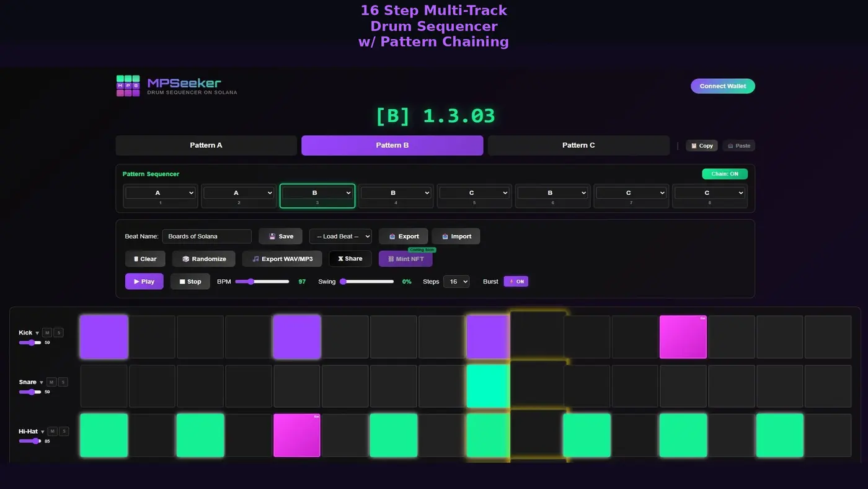Expand the Kick sound selector arrow
The width and height of the screenshot is (868, 489).
(x=37, y=333)
